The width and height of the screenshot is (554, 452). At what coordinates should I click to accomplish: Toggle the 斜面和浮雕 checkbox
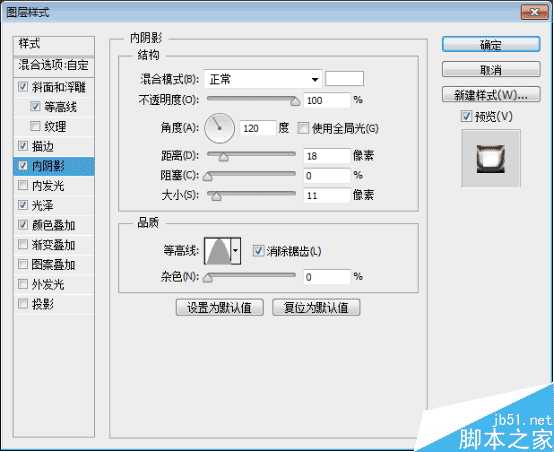click(23, 87)
